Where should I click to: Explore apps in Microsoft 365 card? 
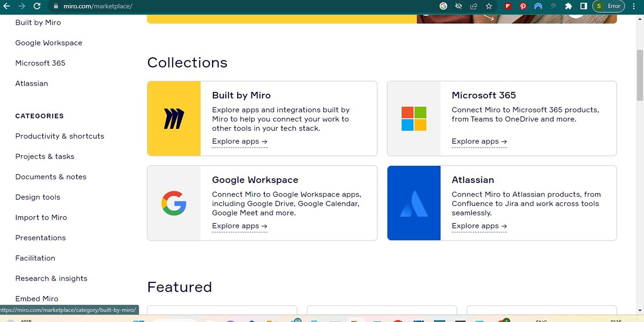tap(479, 141)
